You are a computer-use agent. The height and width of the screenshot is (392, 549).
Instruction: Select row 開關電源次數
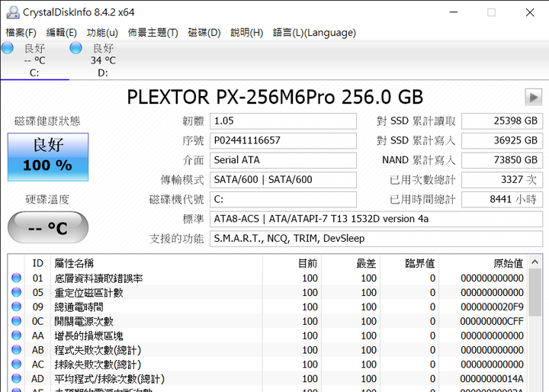point(268,321)
